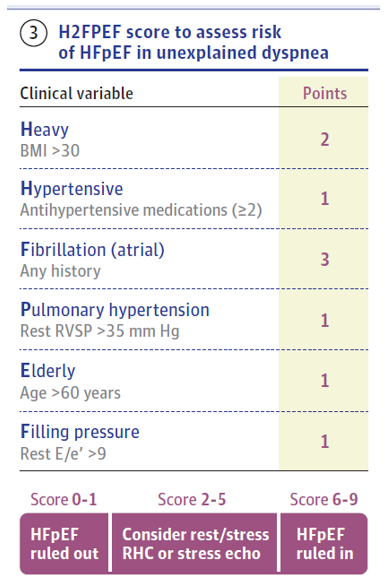
Task: Click the Age >60 years criterion
Action: point(70,393)
